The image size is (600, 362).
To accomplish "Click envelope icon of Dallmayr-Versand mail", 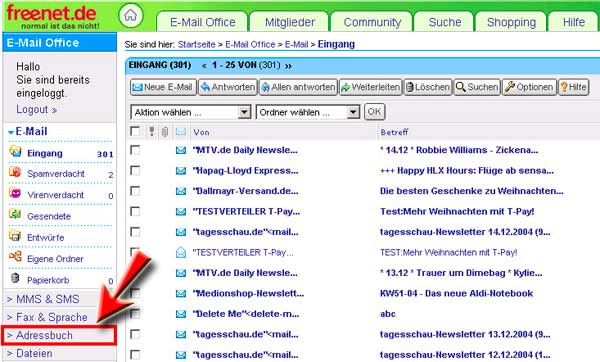I will click(181, 191).
